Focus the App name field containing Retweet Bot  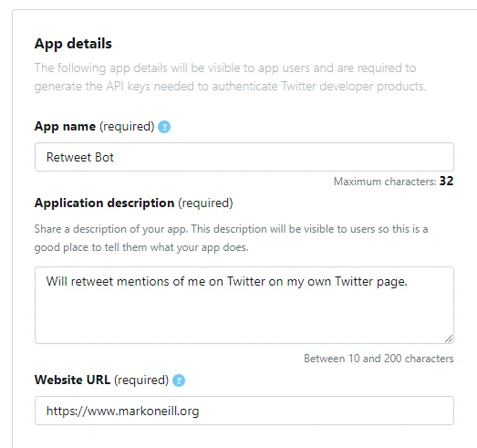pos(244,157)
